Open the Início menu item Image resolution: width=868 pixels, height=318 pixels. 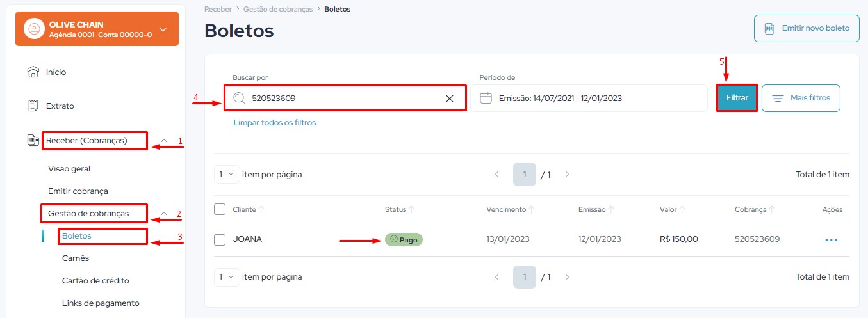pos(56,72)
